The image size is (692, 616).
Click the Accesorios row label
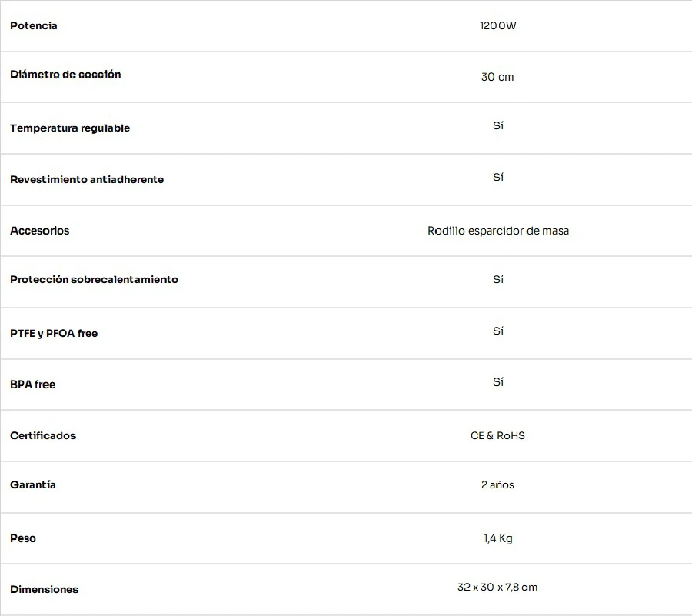[x=40, y=231]
